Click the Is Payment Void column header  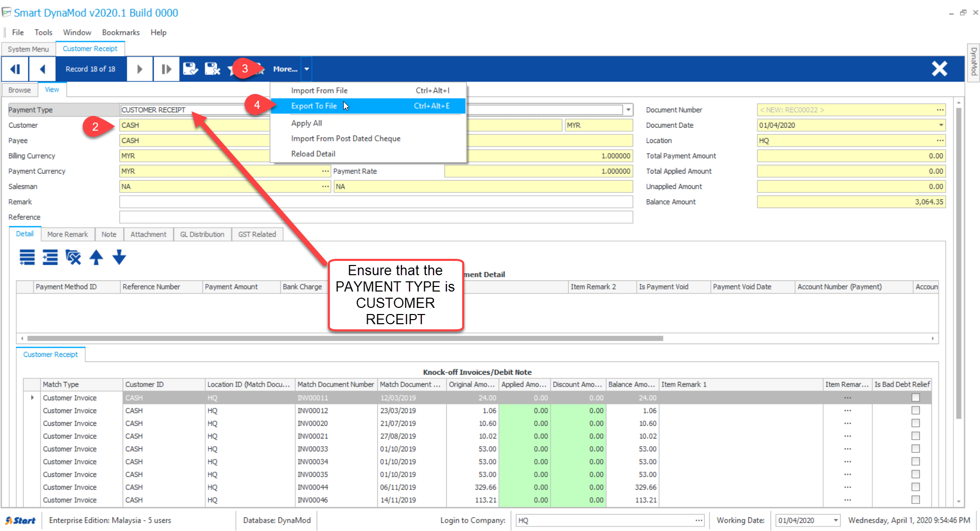click(x=673, y=287)
